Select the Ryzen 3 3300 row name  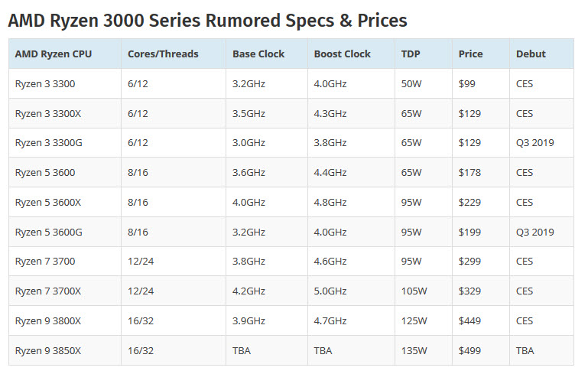pos(45,83)
